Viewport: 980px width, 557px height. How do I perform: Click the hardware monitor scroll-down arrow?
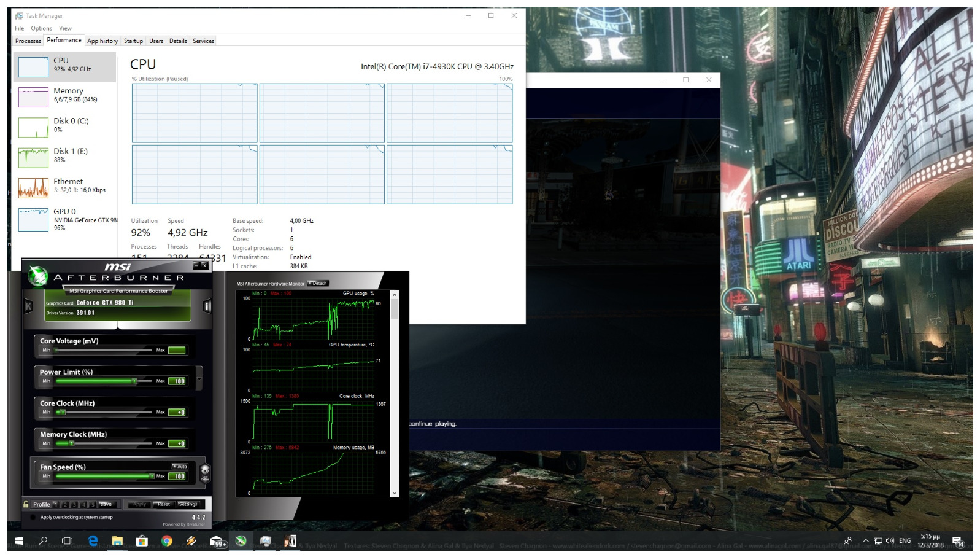(395, 493)
